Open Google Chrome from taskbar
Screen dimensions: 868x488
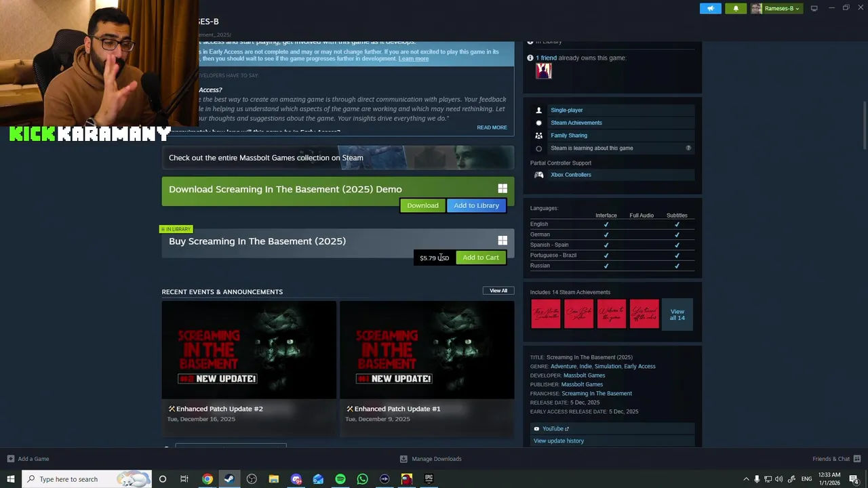[x=208, y=479]
